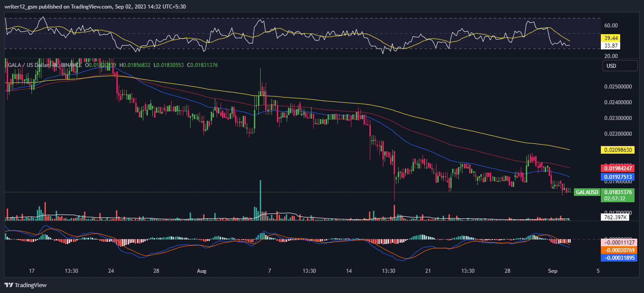644x293 pixels.
Task: Click the 0.02500000 price axis level
Action: coord(618,87)
